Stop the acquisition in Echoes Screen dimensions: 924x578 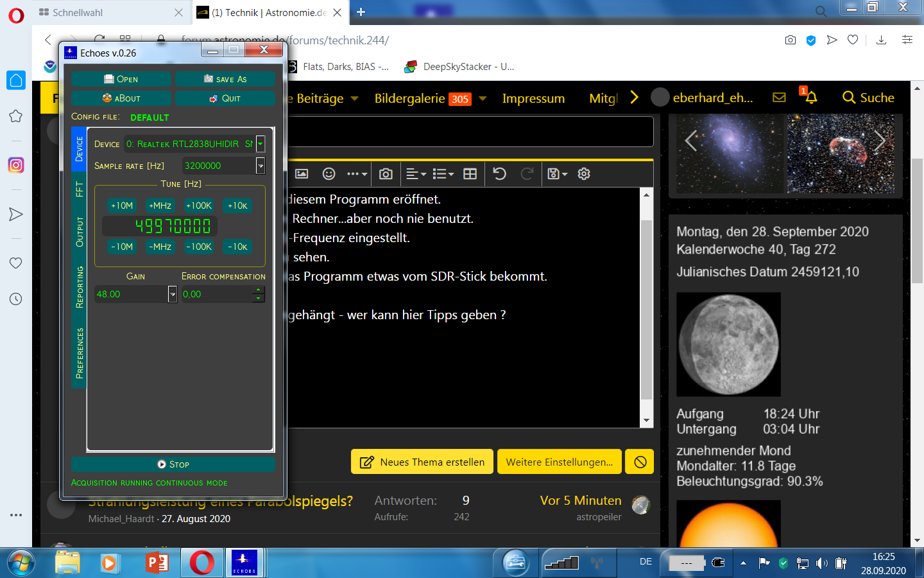click(173, 464)
